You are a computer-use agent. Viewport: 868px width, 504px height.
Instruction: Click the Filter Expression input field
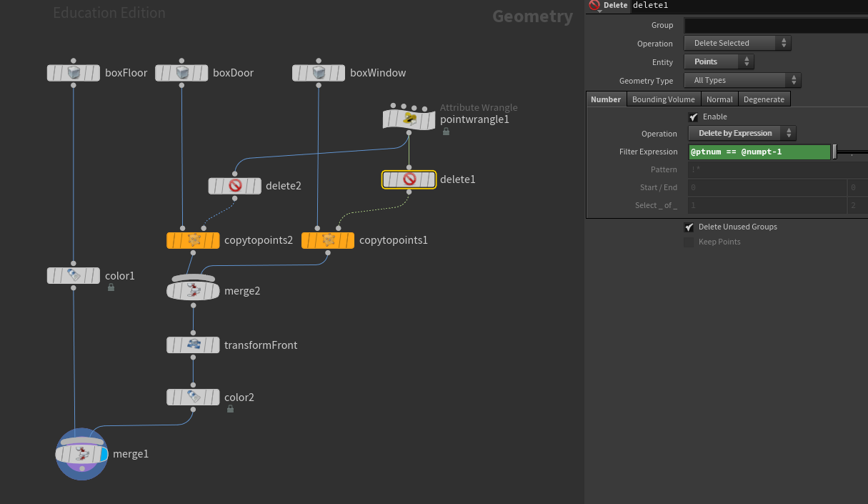coord(759,152)
